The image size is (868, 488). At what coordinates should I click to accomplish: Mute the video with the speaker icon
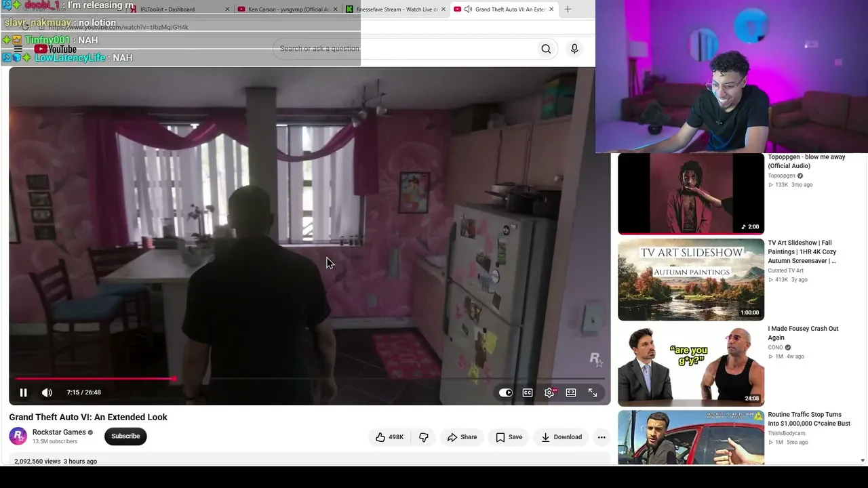47,392
